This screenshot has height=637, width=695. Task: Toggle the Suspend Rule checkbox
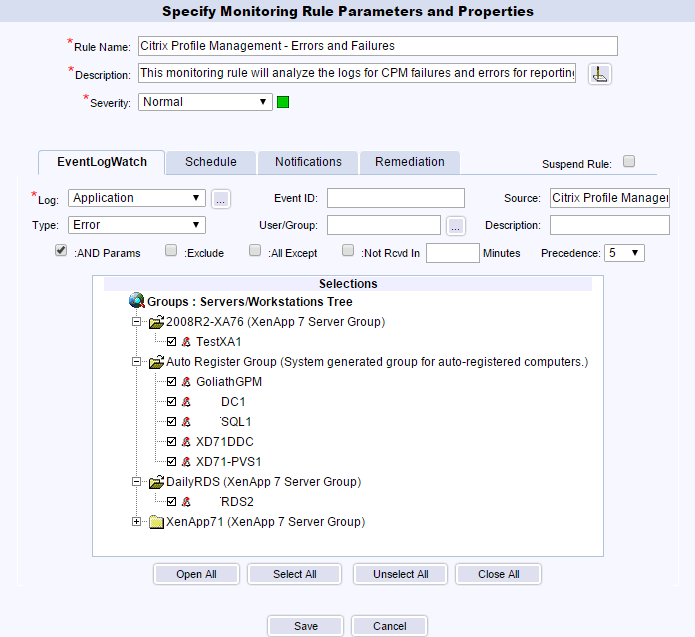point(629,161)
